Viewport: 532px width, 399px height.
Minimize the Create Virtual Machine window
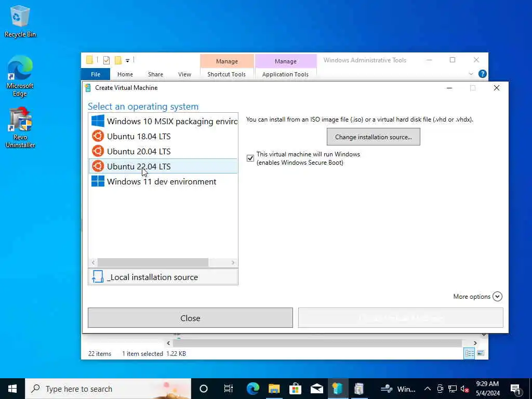pos(449,88)
